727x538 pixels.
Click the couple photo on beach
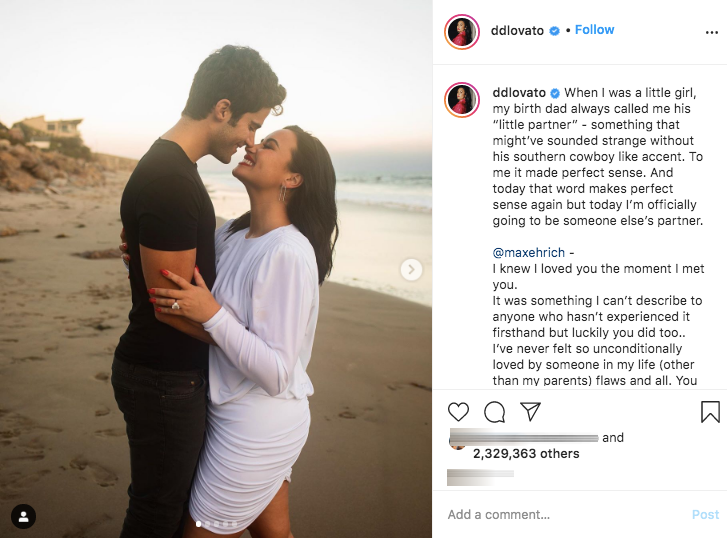pos(216,269)
